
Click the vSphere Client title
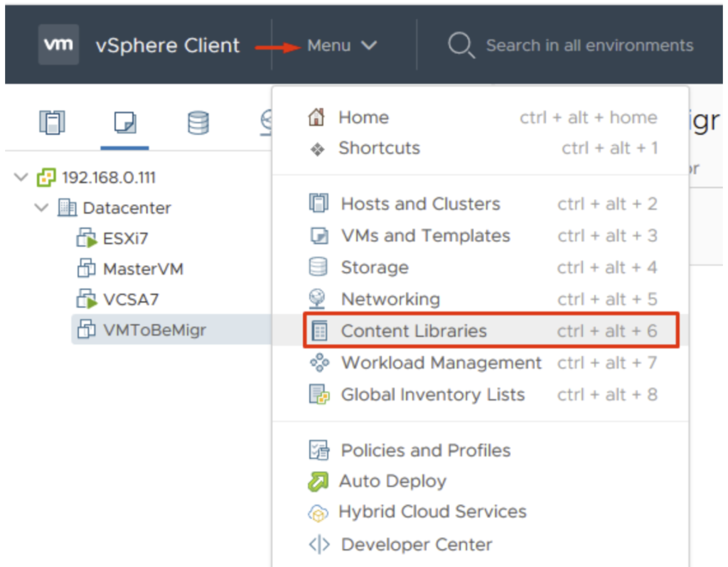(x=168, y=45)
